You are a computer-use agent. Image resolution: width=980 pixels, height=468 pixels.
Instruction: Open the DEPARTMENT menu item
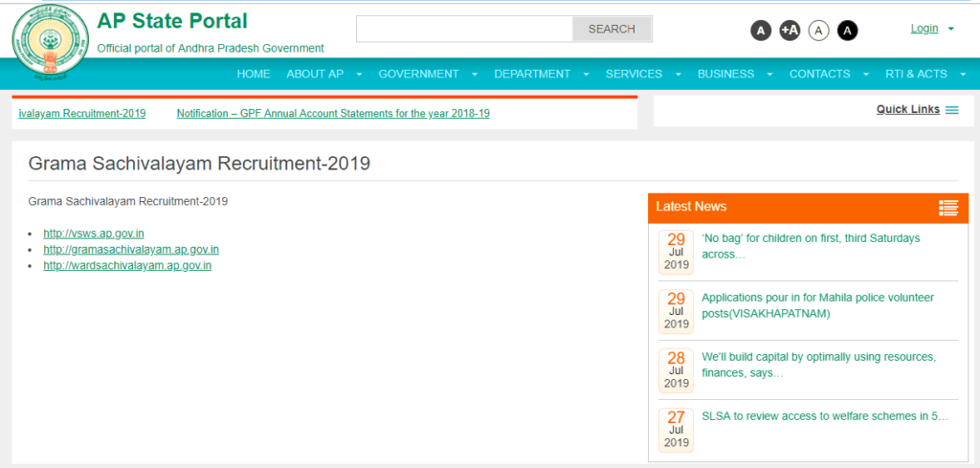pyautogui.click(x=532, y=74)
